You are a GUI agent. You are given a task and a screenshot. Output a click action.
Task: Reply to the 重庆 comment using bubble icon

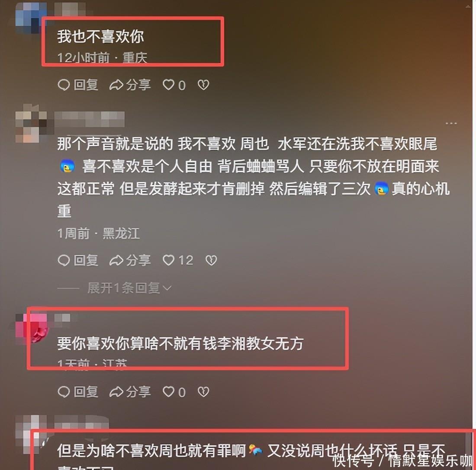tap(78, 85)
